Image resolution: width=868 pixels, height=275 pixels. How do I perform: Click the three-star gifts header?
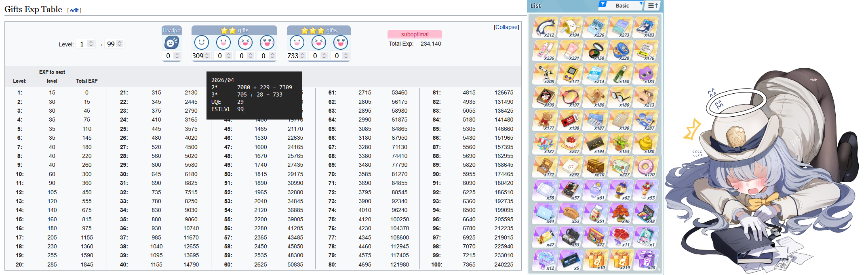point(319,30)
